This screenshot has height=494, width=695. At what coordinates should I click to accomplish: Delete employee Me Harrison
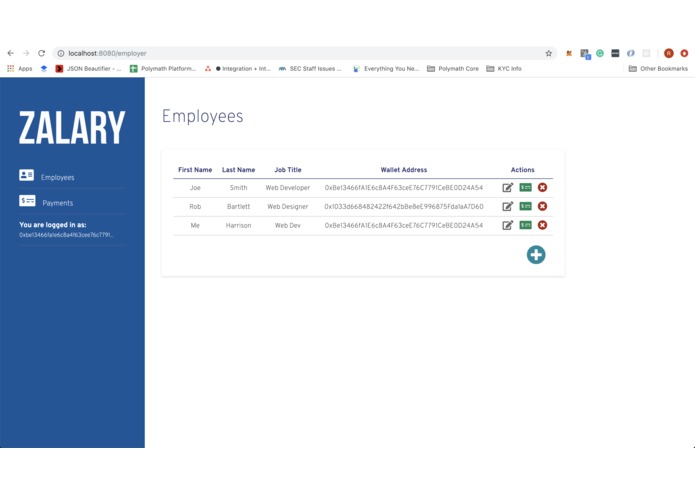542,225
